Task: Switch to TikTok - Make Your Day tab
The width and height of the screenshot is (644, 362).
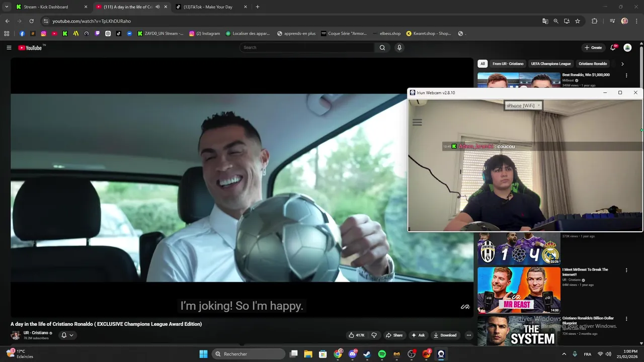Action: (x=211, y=7)
